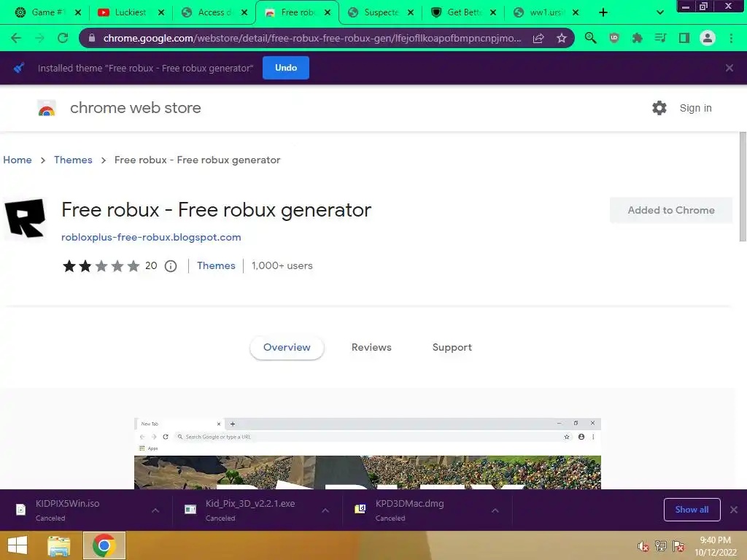Expand options for KPD3DMac.dmg download
The height and width of the screenshot is (560, 747).
click(495, 510)
